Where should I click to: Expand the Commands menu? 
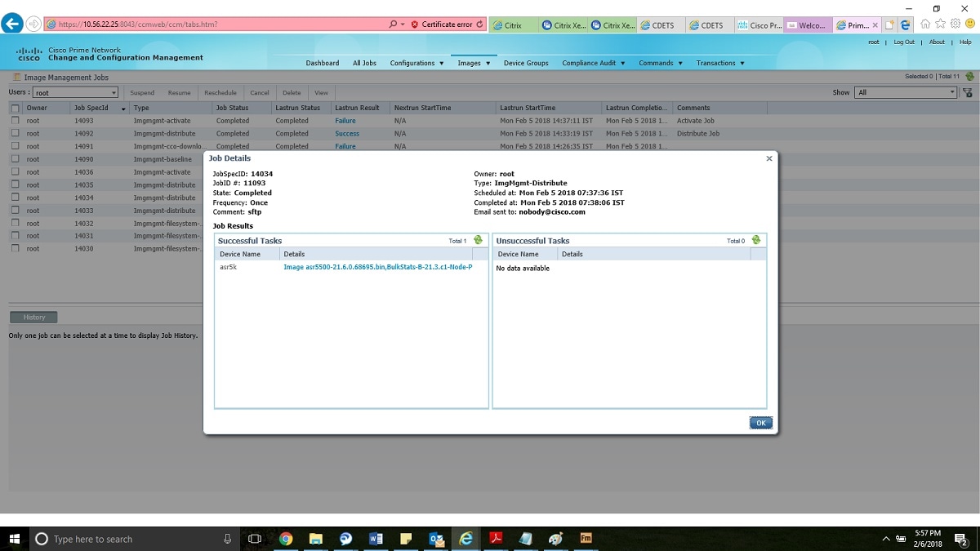661,63
